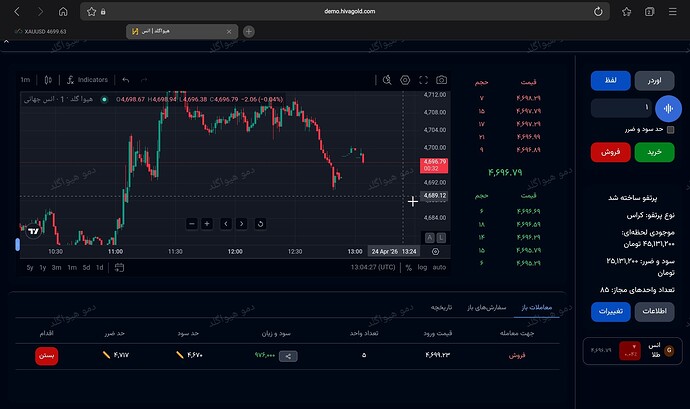This screenshot has width=690, height=409.
Task: Enter chart fullscreen mode icon
Action: pyautogui.click(x=423, y=80)
